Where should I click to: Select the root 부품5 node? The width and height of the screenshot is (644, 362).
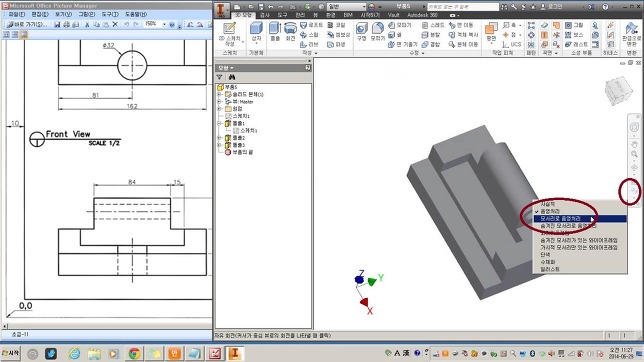[227, 87]
